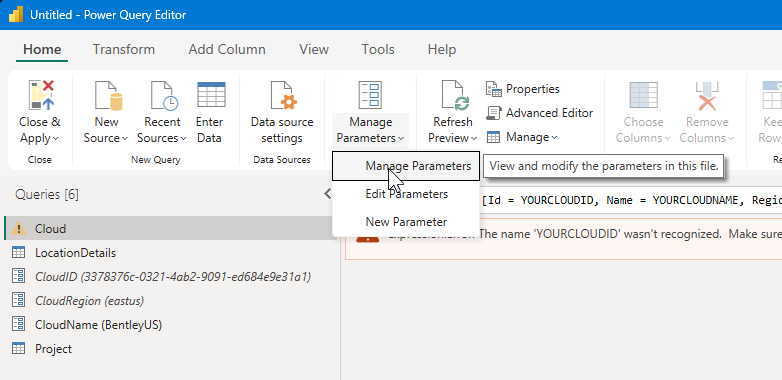Click the Queries [6] pane header

(x=47, y=194)
